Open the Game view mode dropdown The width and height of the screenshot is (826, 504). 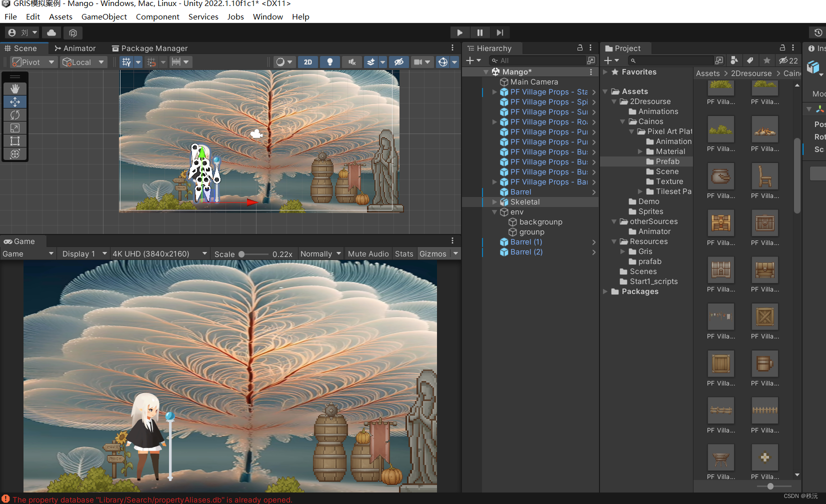[28, 254]
